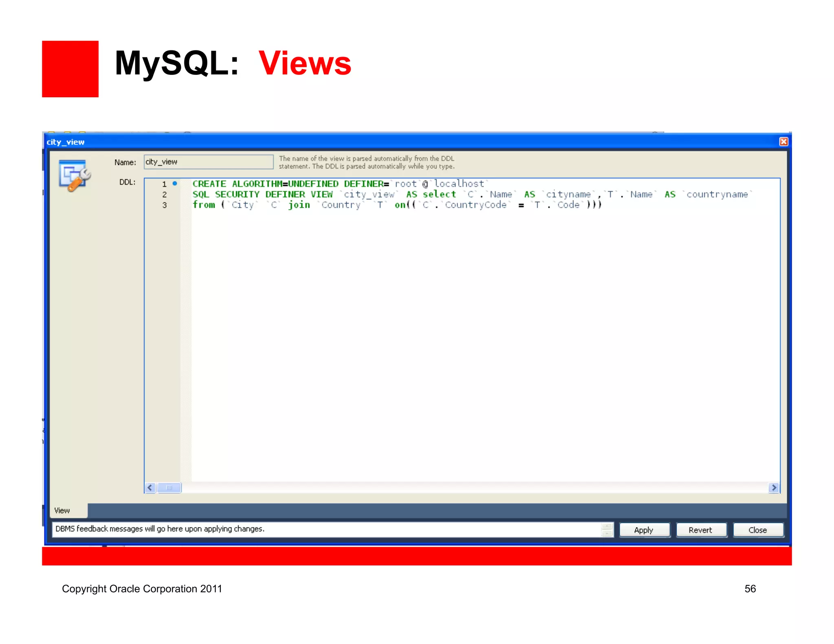Click SQL SECURITY in DDL line 2

tap(226, 195)
